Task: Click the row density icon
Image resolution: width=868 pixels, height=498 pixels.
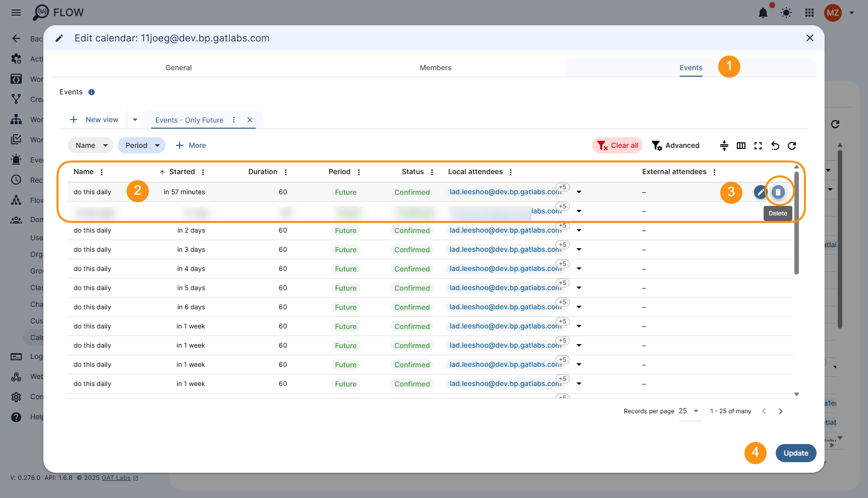Action: point(724,146)
